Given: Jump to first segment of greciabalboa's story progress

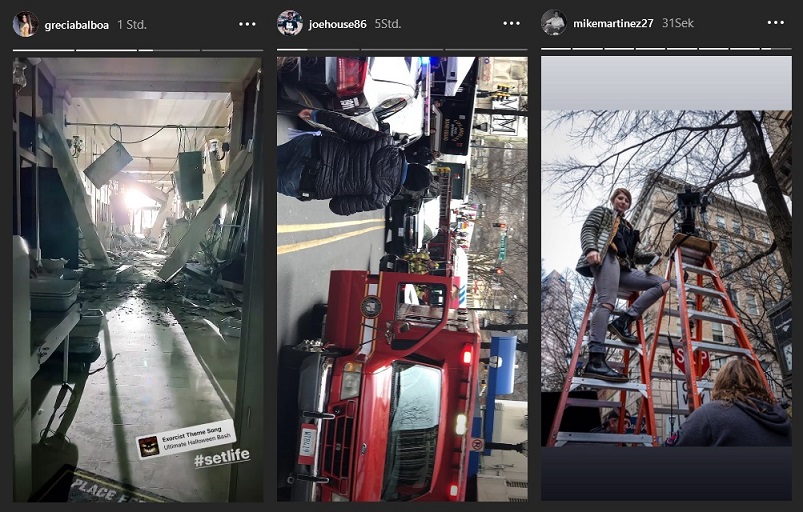Looking at the screenshot, I should tap(44, 50).
